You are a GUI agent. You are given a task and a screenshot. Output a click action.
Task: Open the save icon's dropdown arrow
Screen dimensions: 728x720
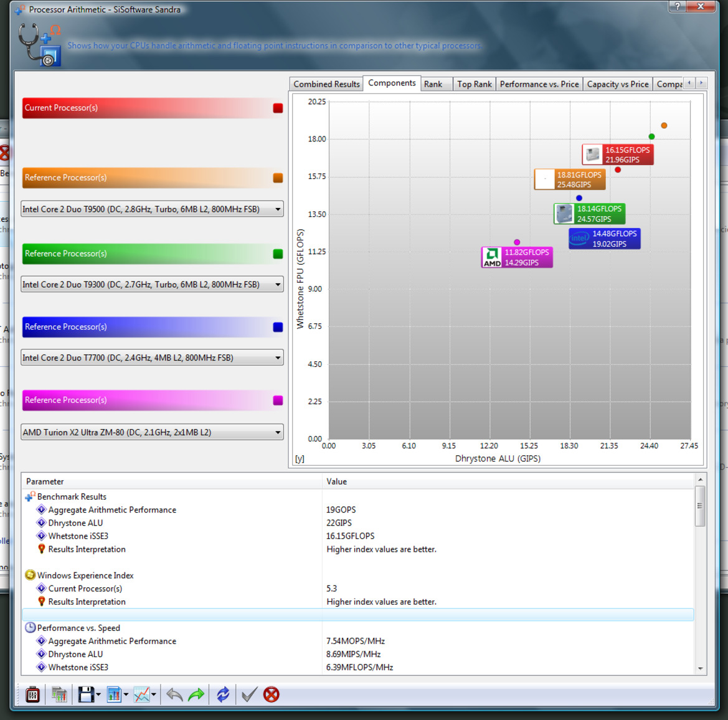click(x=98, y=695)
